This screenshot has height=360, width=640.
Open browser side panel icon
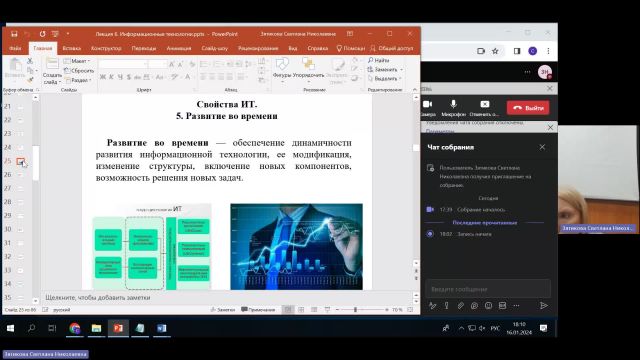coord(517,51)
